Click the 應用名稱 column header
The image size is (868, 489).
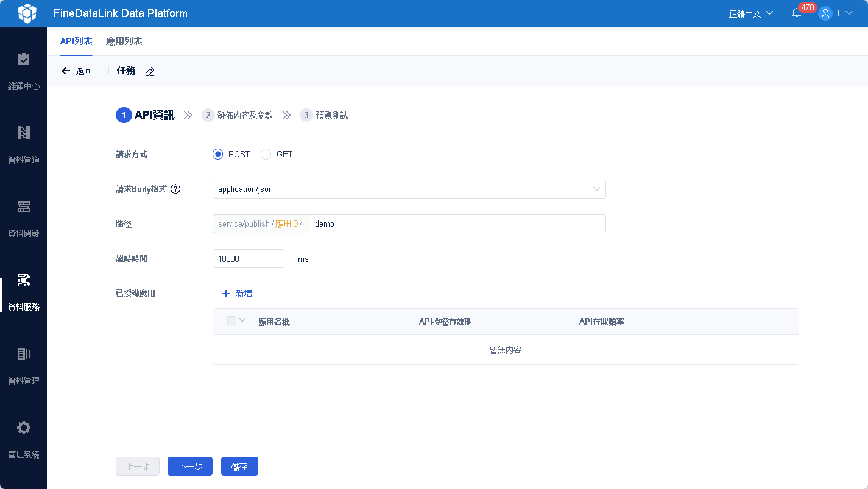(x=274, y=322)
